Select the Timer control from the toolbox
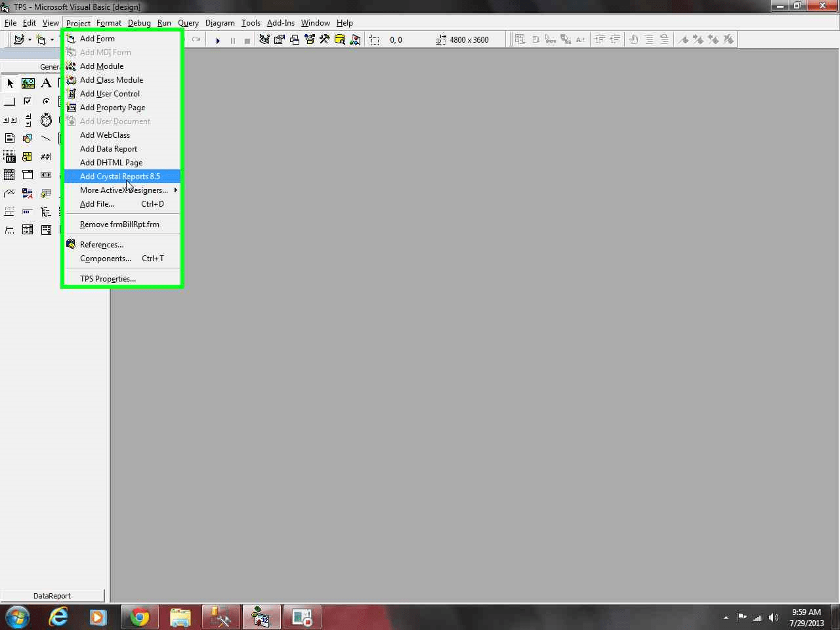This screenshot has width=840, height=630. click(46, 119)
